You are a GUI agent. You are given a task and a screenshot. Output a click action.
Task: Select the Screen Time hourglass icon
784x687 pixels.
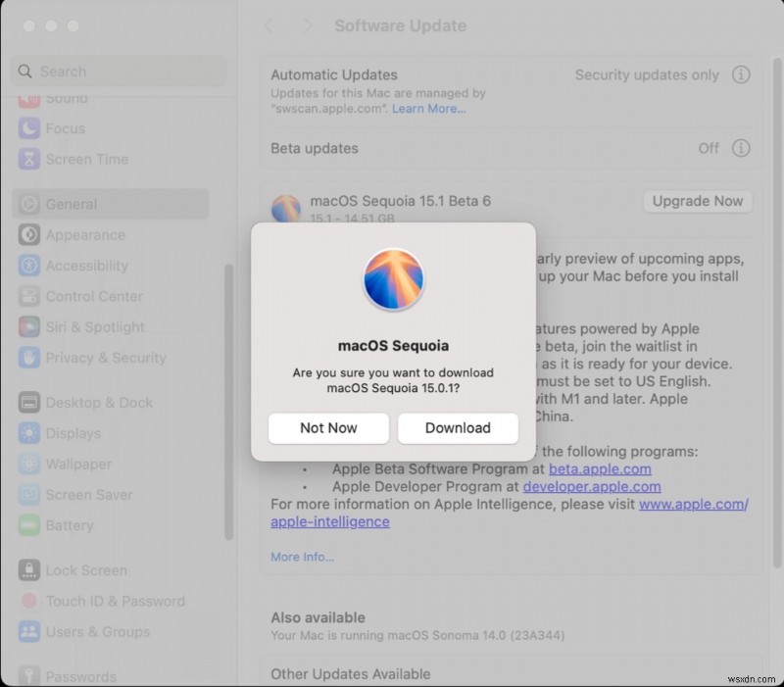coord(29,159)
